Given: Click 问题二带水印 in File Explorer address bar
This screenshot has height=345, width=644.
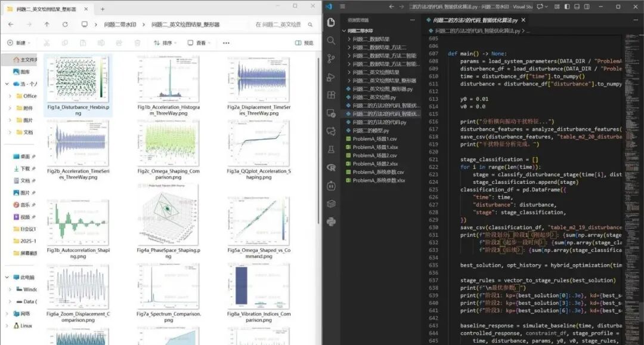Looking at the screenshot, I should [x=120, y=24].
